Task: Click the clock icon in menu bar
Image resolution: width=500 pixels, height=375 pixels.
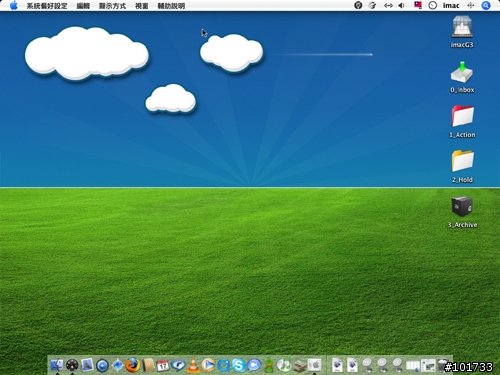Action: pyautogui.click(x=433, y=5)
